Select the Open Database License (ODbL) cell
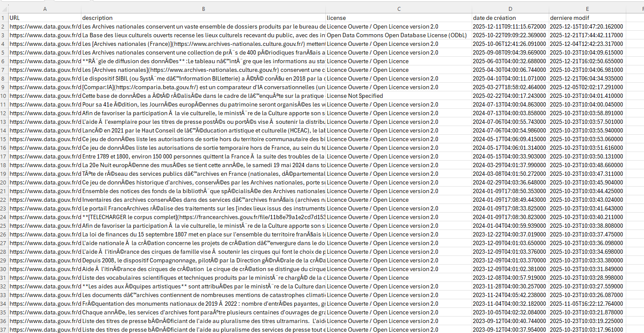644x333 pixels. coord(399,35)
